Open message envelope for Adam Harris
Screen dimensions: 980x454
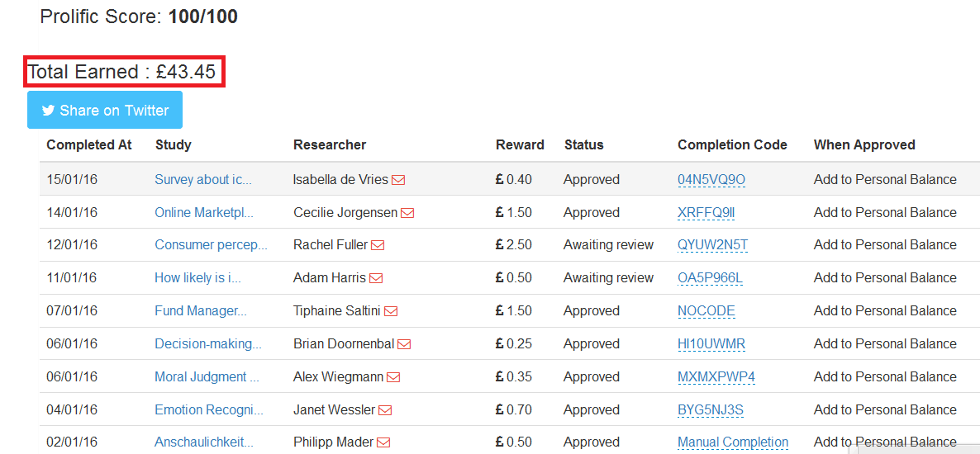click(x=376, y=278)
